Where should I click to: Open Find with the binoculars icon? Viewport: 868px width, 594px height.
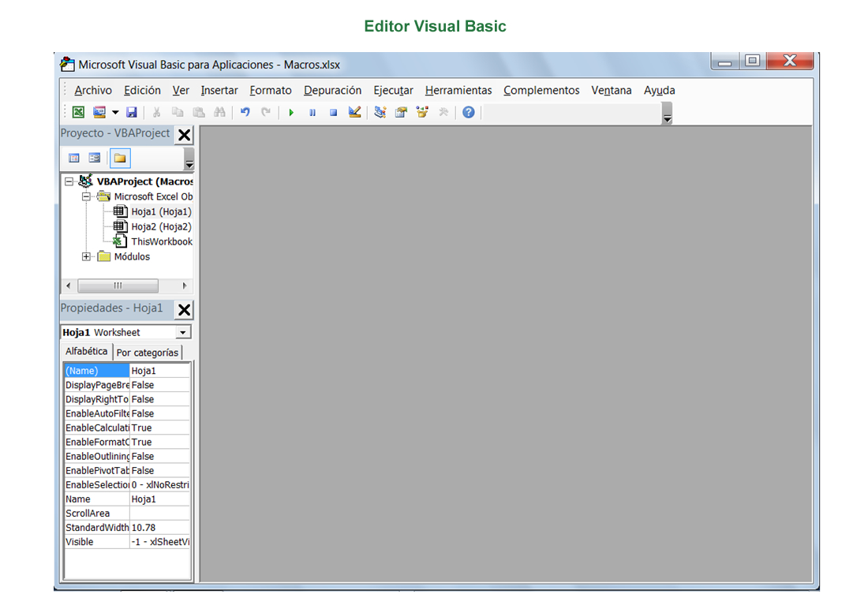tap(220, 112)
